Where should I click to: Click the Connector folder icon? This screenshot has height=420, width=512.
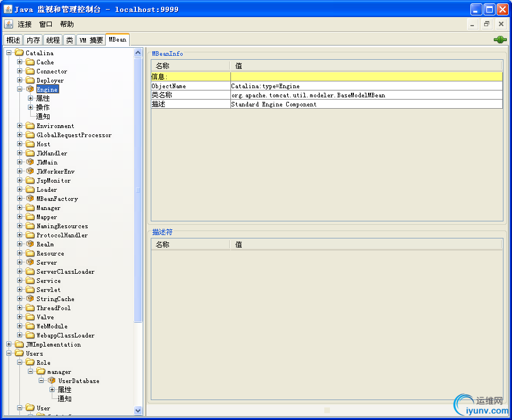click(30, 71)
